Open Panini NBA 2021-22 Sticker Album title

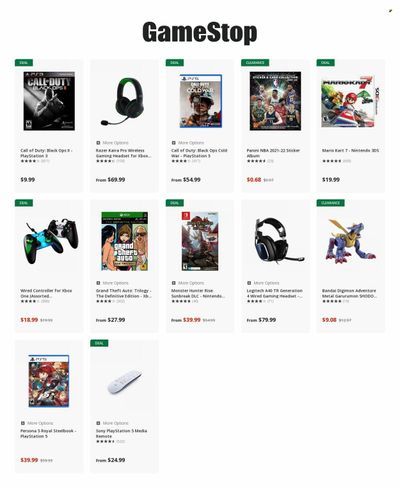click(x=273, y=153)
